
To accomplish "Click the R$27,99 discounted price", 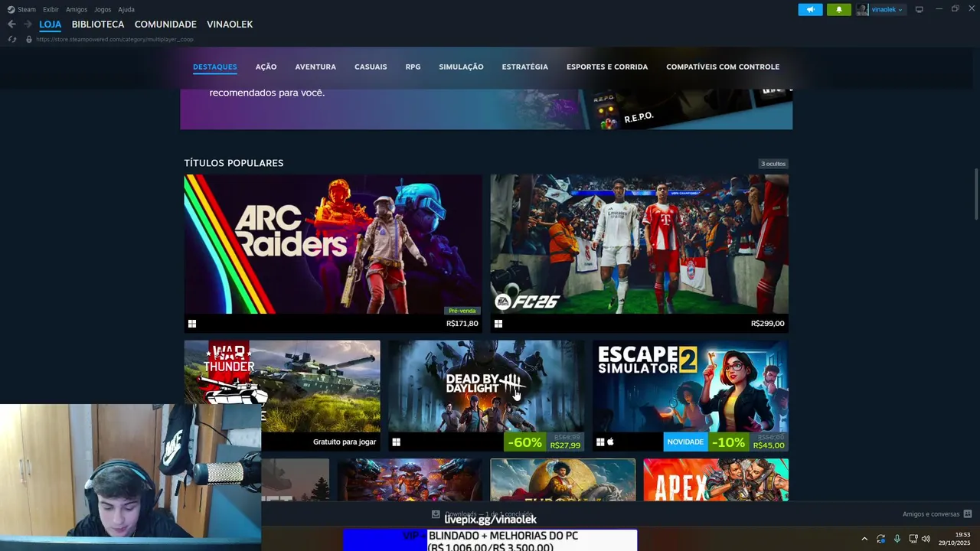I will point(565,445).
